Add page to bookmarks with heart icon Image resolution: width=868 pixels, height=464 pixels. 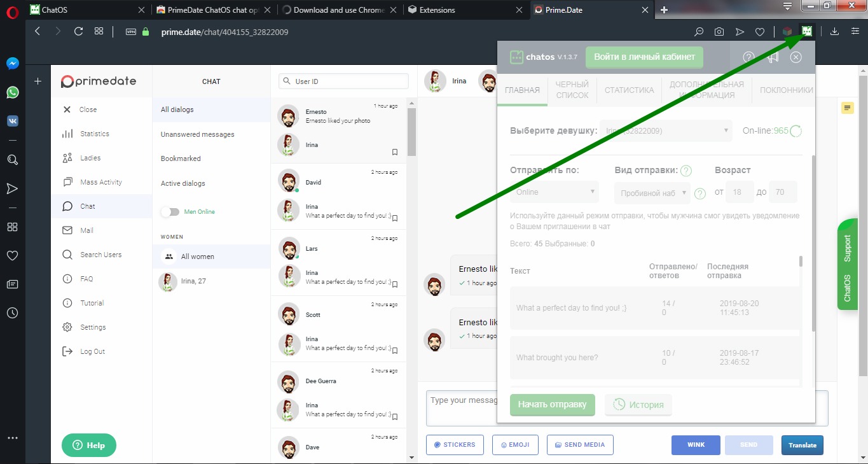pyautogui.click(x=759, y=31)
